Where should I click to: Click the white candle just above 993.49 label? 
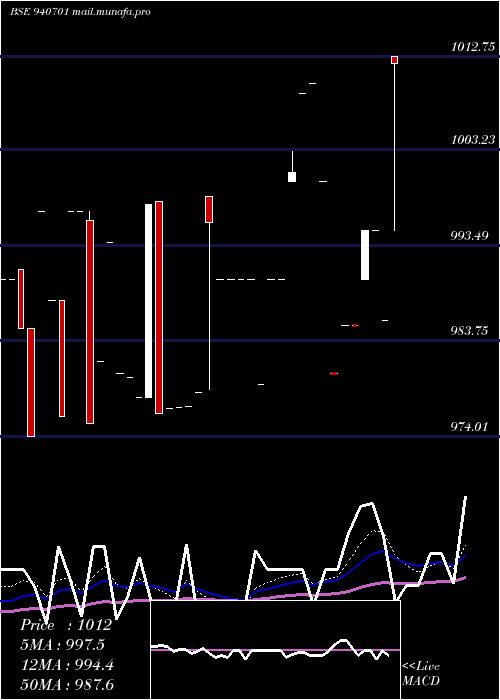click(x=365, y=255)
